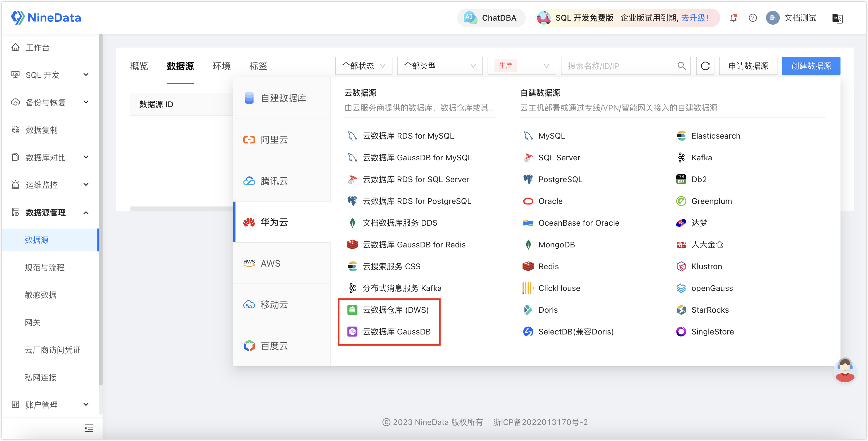Click the AWS logo icon
Image resolution: width=868 pixels, height=441 pixels.
coord(249,263)
